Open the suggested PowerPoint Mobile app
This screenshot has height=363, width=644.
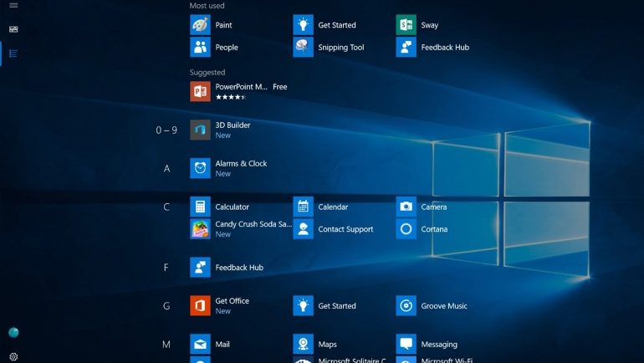200,91
